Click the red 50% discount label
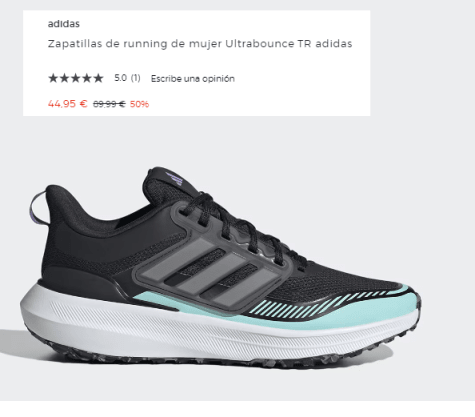The image size is (475, 417). tap(139, 104)
